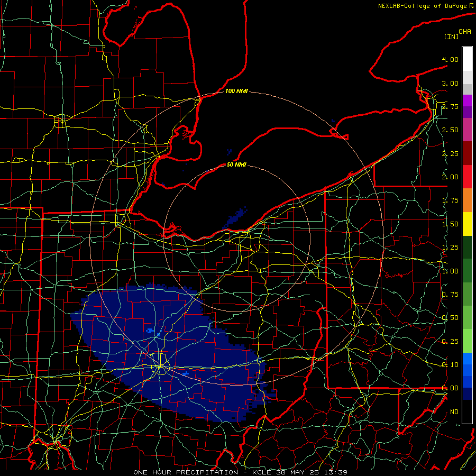476x476 pixels.
Task: Pick the yellow legend swatch
Action: 467,224
